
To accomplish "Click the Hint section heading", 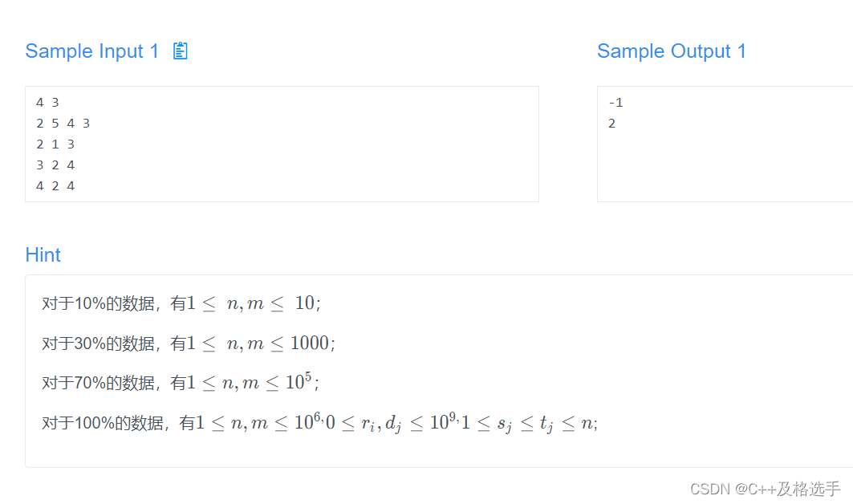I will 43,254.
